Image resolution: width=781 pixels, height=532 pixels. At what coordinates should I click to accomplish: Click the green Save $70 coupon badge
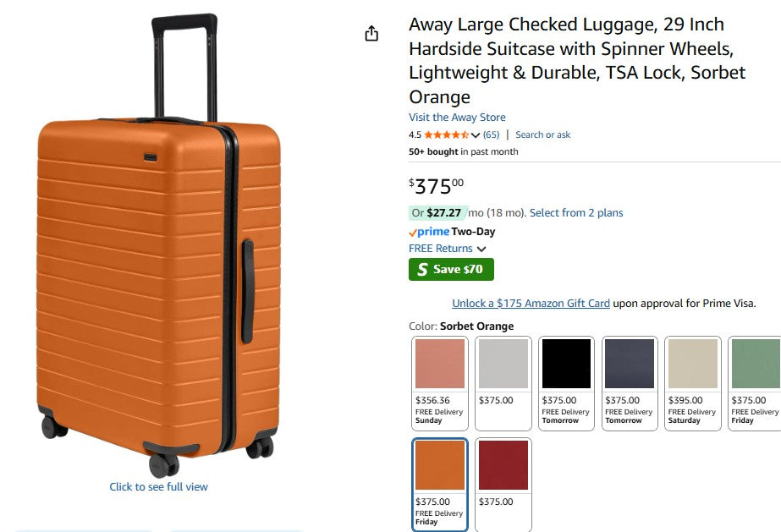(451, 270)
